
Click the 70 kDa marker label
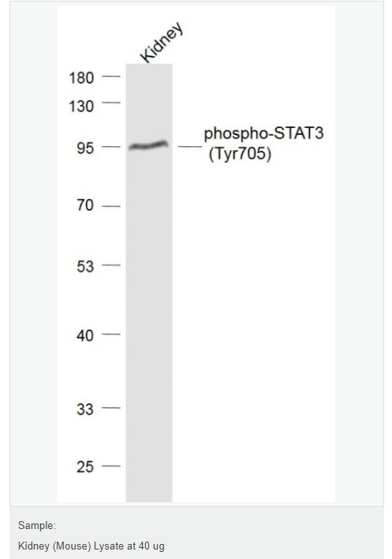coord(85,205)
